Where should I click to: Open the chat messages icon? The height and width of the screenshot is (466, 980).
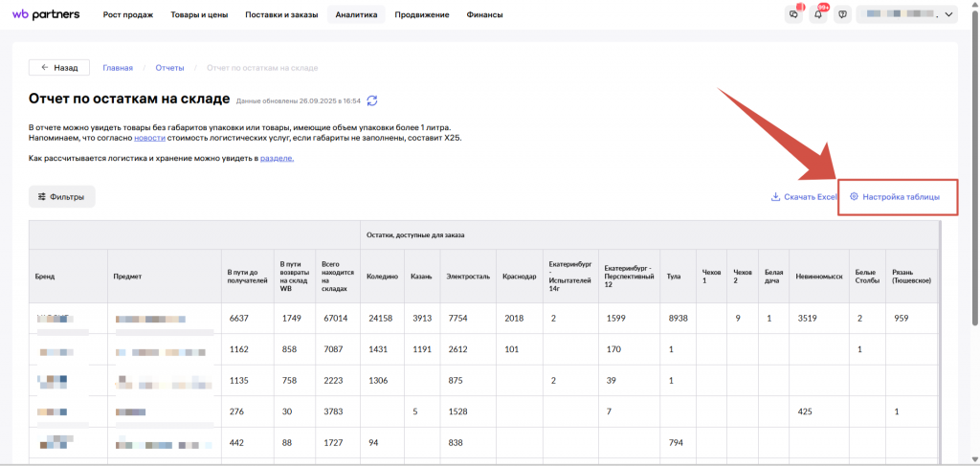[793, 14]
